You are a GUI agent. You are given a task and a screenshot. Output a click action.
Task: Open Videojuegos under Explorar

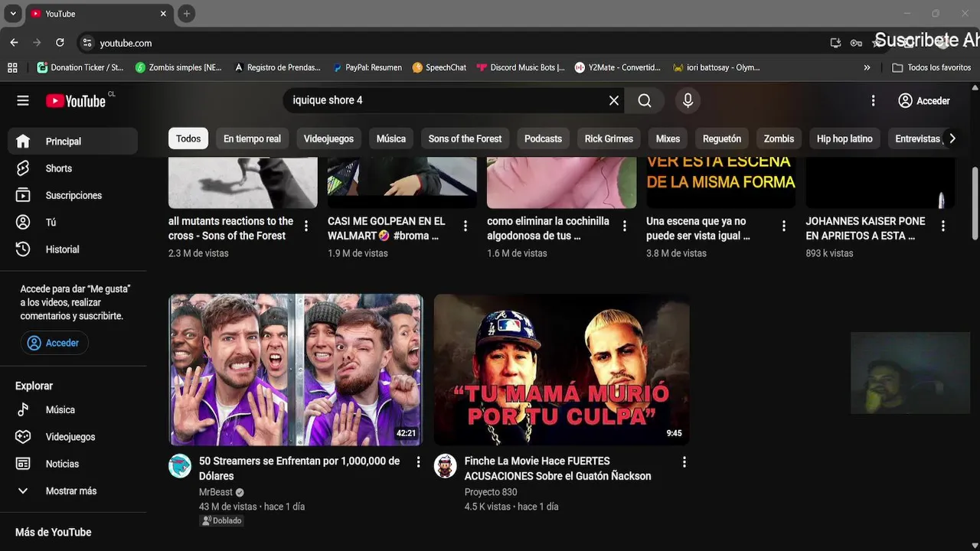pos(73,437)
